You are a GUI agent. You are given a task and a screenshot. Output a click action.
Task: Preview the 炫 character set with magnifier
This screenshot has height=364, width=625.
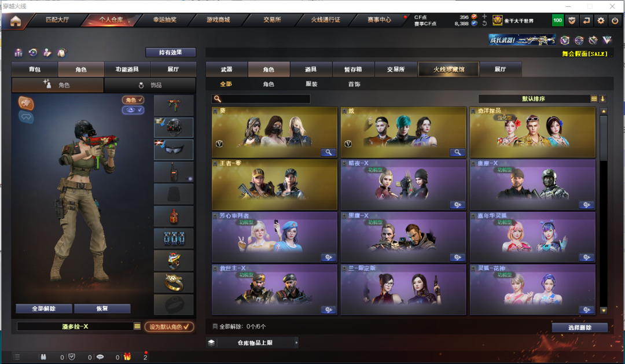tap(458, 152)
